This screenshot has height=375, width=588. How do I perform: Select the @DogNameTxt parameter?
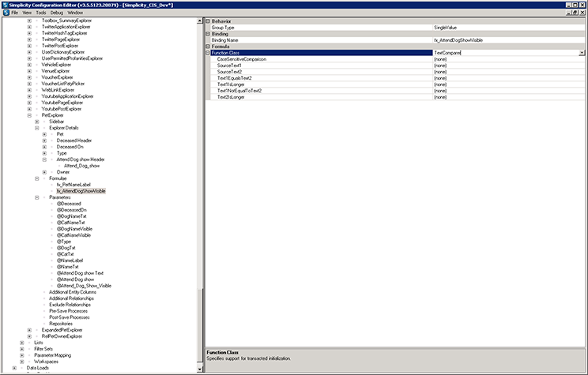[71, 216]
